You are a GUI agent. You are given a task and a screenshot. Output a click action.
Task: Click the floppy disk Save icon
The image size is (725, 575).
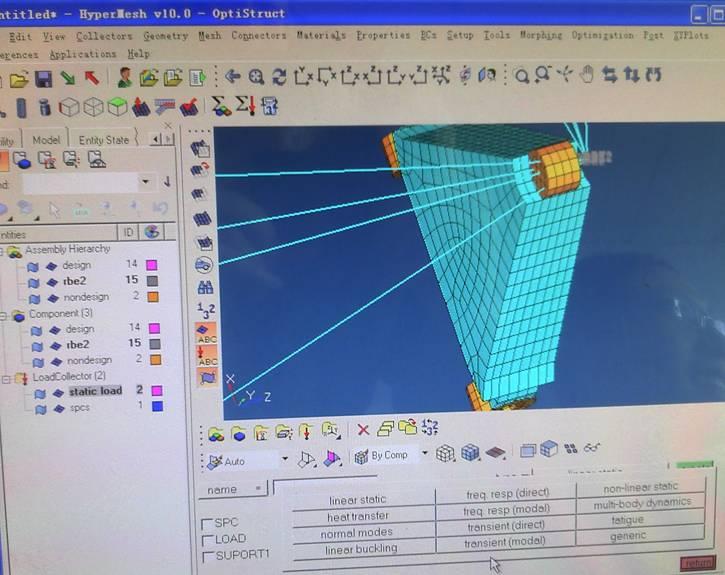(x=43, y=79)
